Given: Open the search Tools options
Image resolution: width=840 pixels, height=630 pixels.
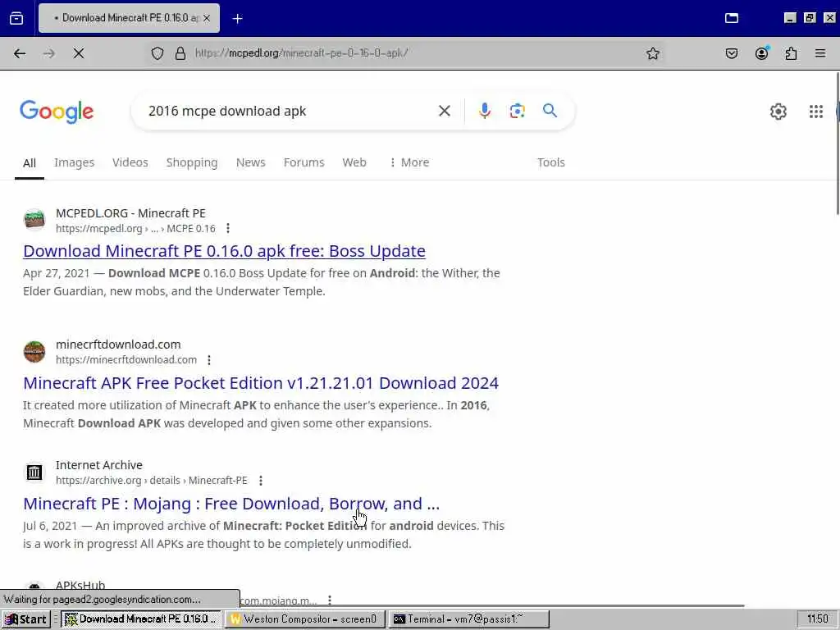Looking at the screenshot, I should pyautogui.click(x=551, y=162).
